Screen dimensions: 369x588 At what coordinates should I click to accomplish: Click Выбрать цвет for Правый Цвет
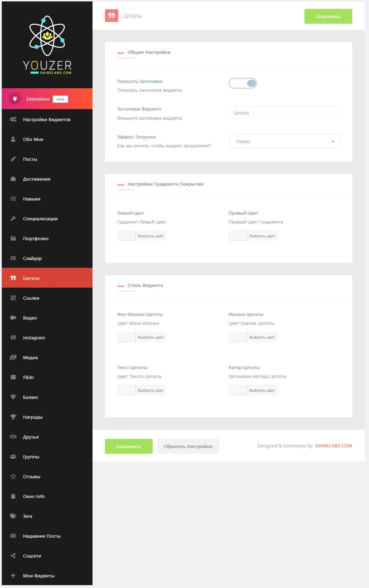262,236
